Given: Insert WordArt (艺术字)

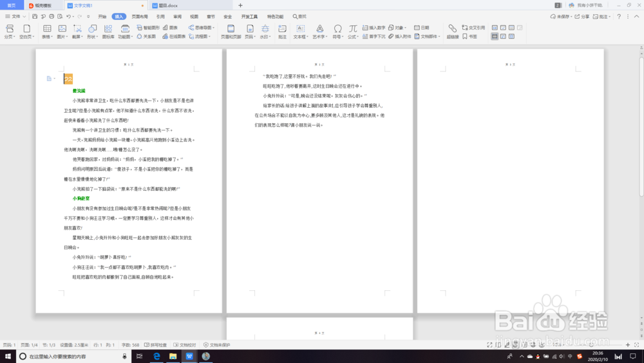Looking at the screenshot, I should click(319, 31).
